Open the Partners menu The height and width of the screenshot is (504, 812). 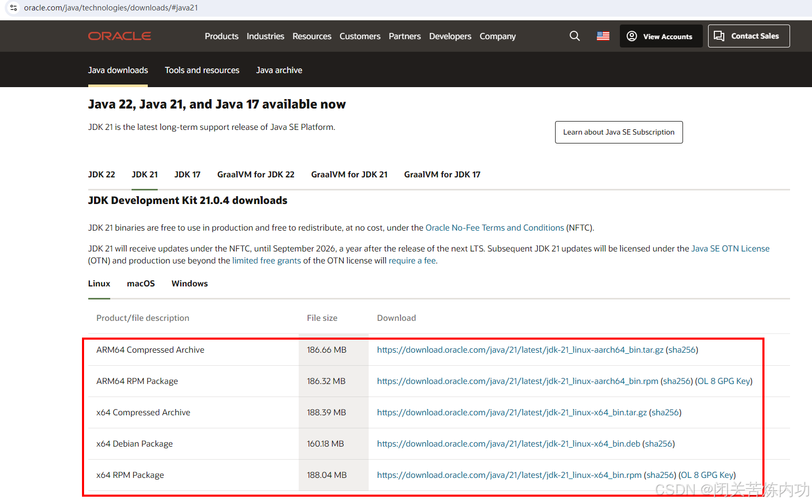pos(405,36)
